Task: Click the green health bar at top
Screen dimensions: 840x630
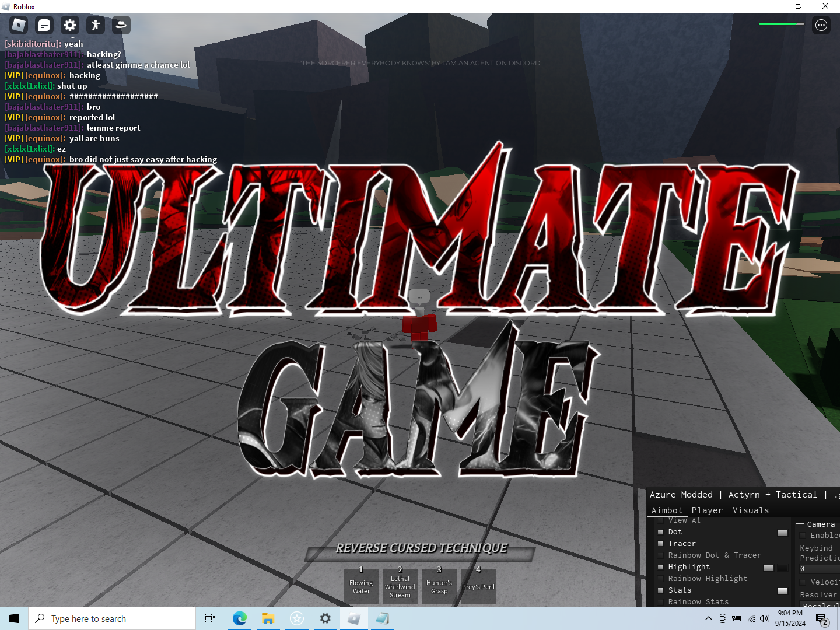Action: (782, 24)
